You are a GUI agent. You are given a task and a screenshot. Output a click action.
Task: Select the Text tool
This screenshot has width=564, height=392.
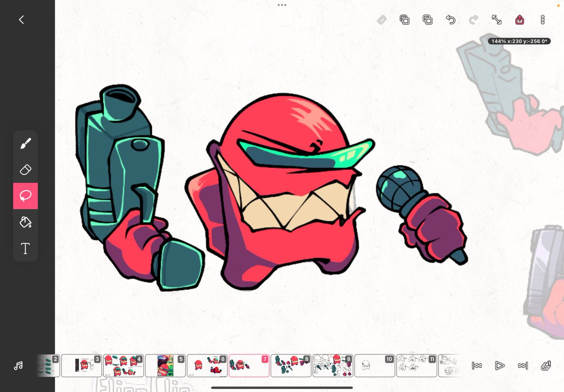[25, 248]
